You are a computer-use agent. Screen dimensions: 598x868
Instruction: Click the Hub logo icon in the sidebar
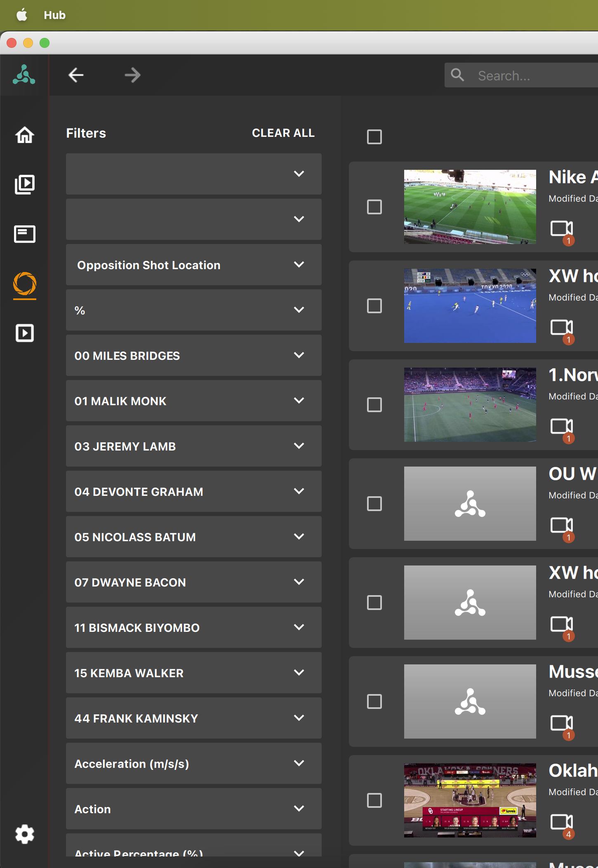coord(24,75)
